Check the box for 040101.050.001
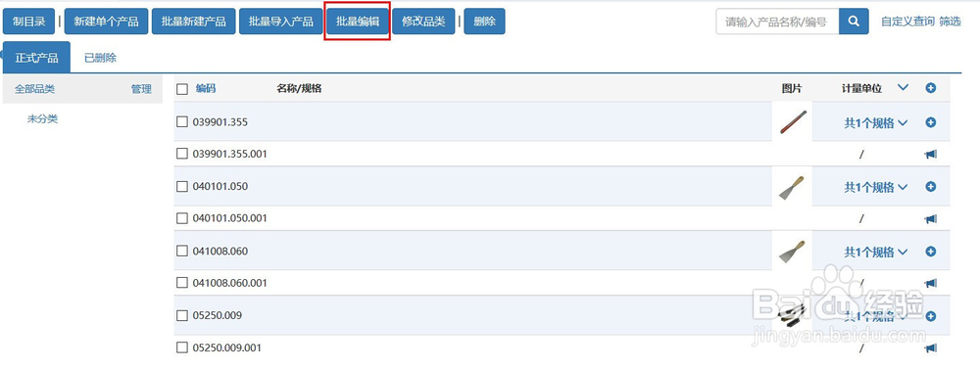The height and width of the screenshot is (369, 980). [182, 218]
